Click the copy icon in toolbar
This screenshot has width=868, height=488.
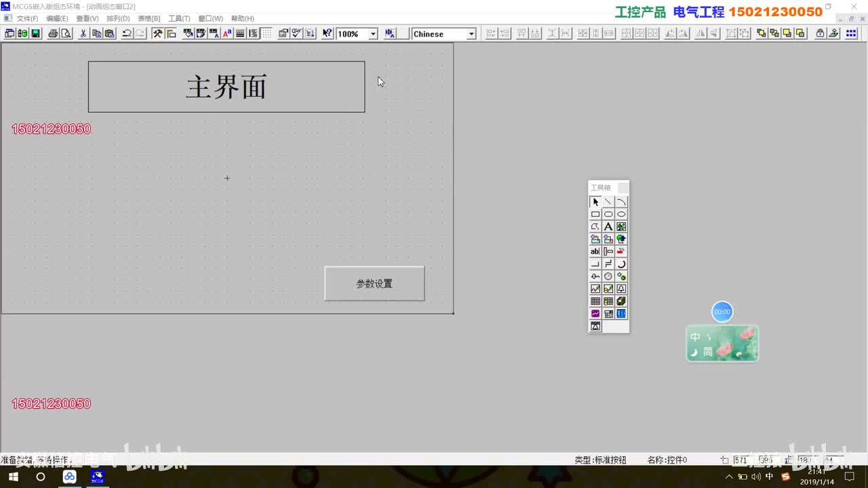(x=96, y=33)
